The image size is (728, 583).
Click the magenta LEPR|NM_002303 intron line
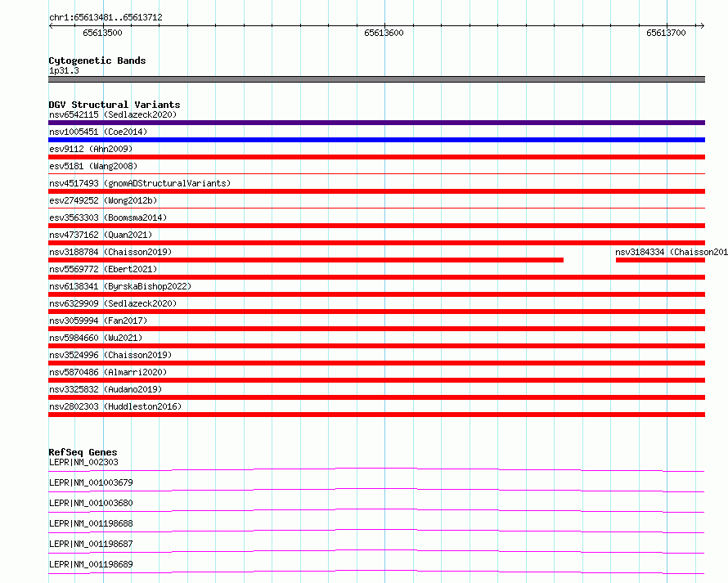pyautogui.click(x=376, y=469)
